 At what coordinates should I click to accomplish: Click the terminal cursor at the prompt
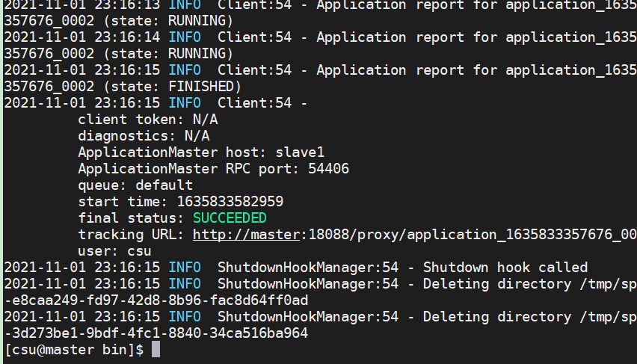[156, 349]
